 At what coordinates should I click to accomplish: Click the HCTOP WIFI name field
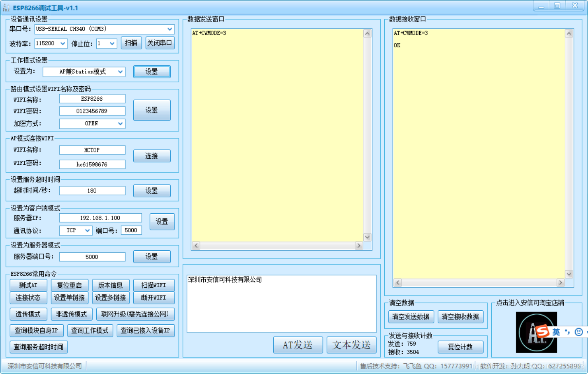tap(92, 150)
